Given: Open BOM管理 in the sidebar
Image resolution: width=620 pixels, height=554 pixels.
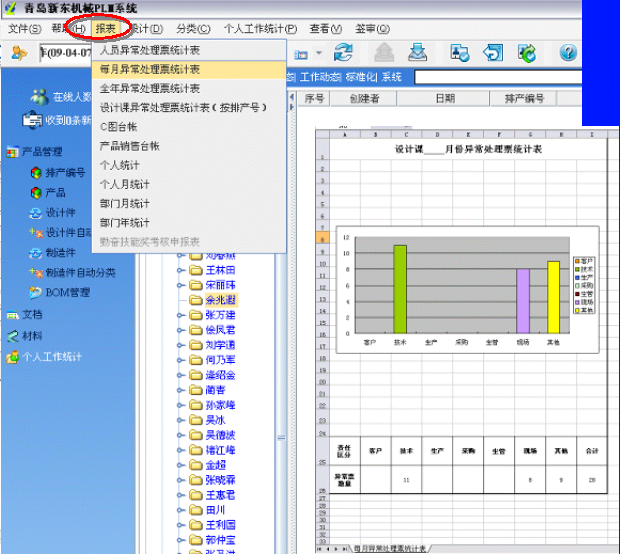Looking at the screenshot, I should tap(68, 292).
